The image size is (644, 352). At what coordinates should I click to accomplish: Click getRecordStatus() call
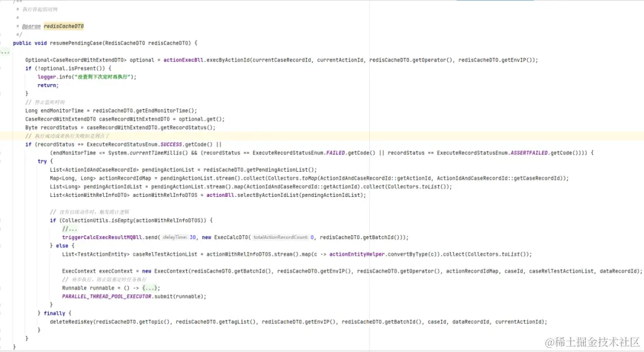tap(188, 128)
